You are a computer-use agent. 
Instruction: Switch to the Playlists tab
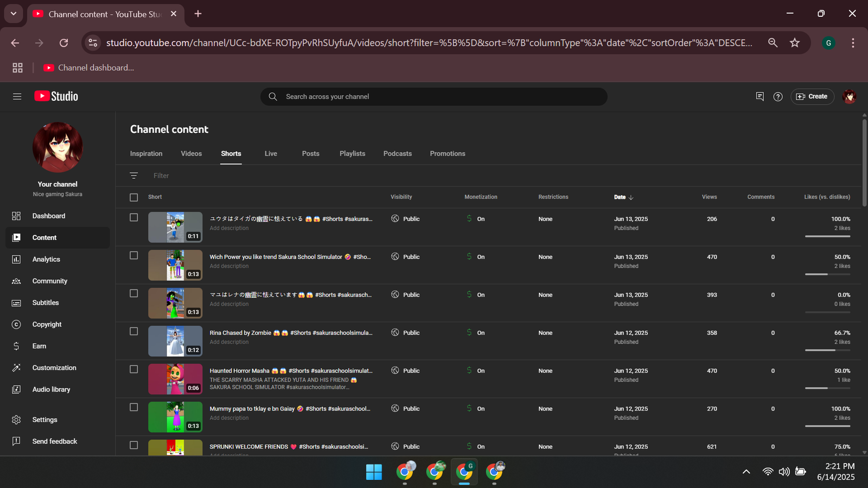[x=352, y=154]
